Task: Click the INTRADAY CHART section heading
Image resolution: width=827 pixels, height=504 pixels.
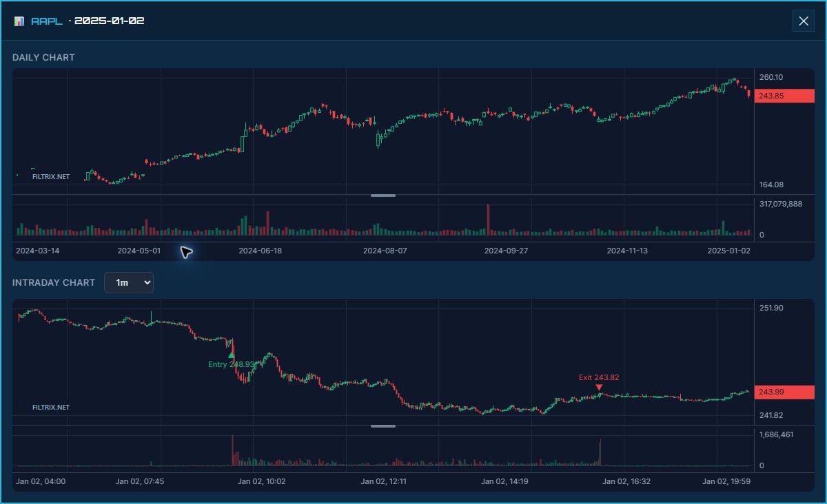Action: click(54, 282)
